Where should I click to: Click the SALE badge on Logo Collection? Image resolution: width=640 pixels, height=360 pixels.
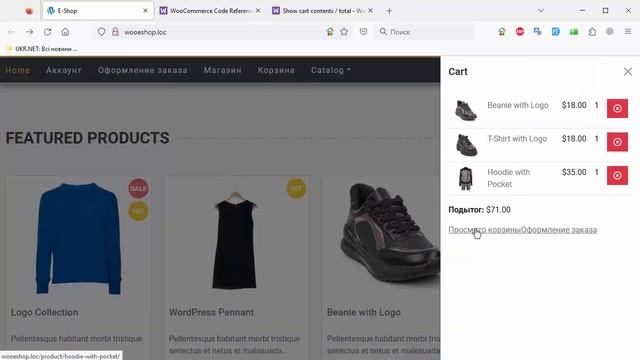coord(138,188)
